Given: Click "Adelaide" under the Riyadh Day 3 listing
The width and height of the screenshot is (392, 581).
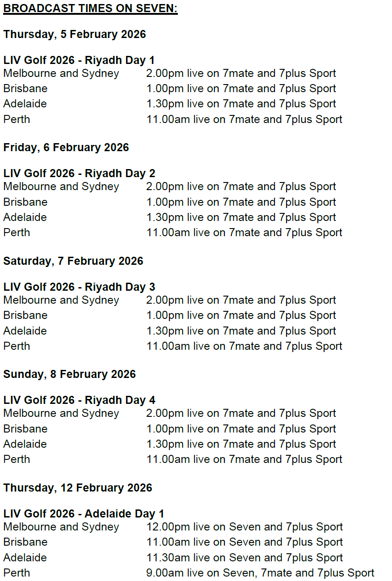Looking at the screenshot, I should click(x=25, y=331).
